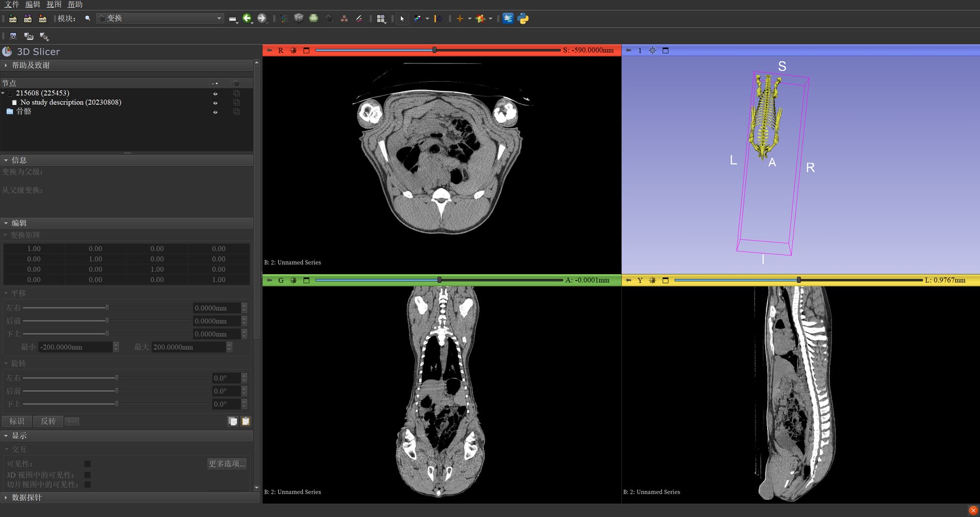Screen dimensions: 980x517
Task: Click the screenshot capture camera icon
Action: pos(13,36)
